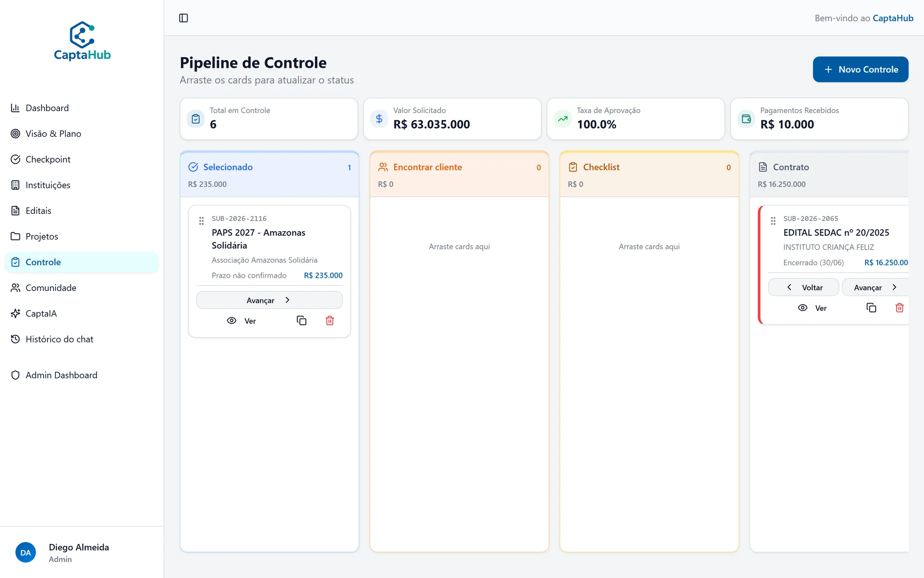
Task: Duplicate the EDITAL SEDAC card
Action: pos(871,308)
